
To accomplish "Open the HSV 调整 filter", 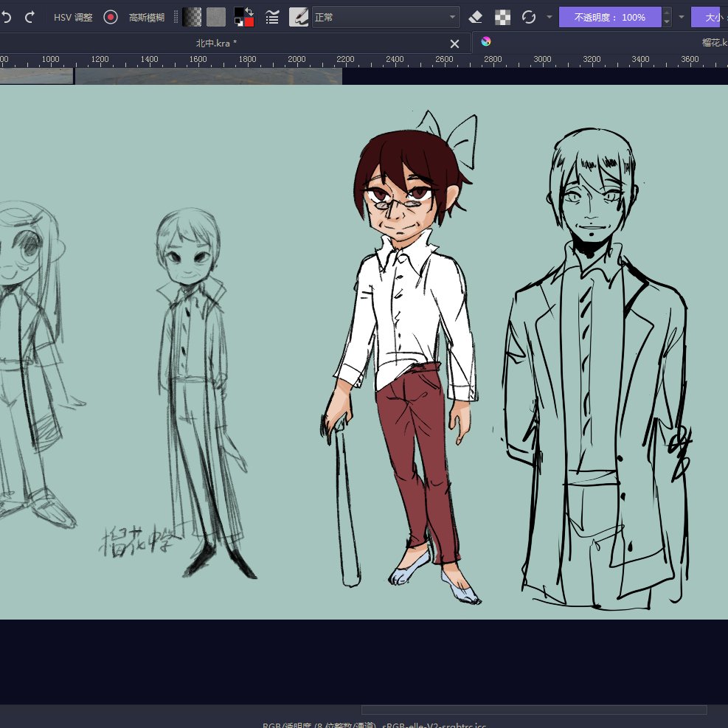I will [x=73, y=17].
